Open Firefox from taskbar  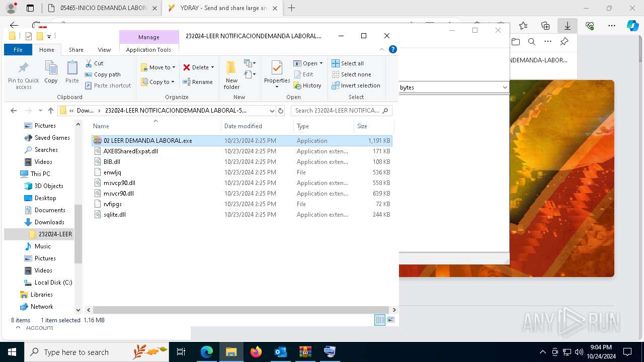[x=256, y=352]
